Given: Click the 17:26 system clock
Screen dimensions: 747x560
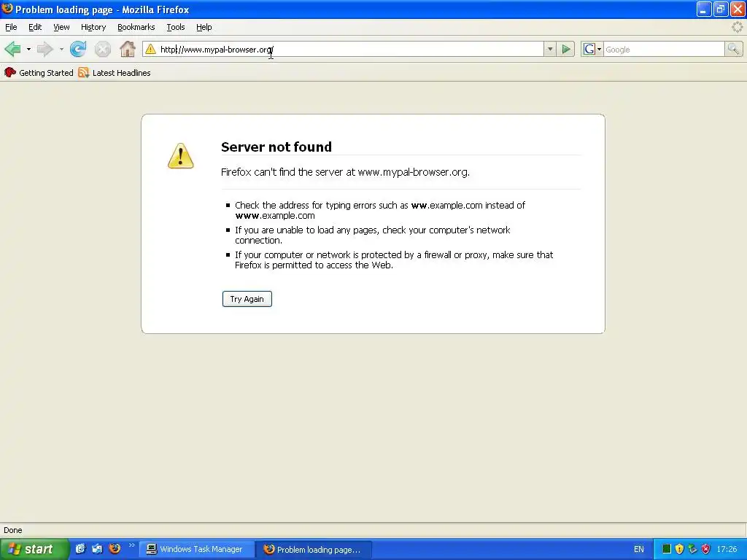Looking at the screenshot, I should click(727, 550).
